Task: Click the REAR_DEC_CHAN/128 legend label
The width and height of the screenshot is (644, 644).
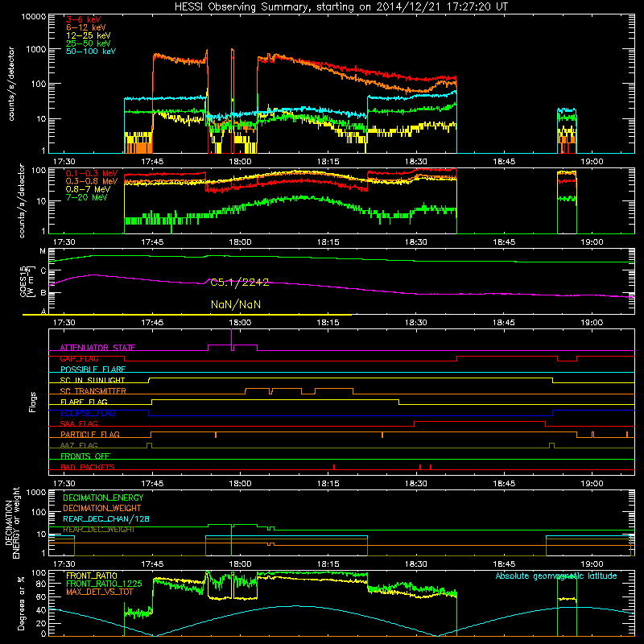Action: click(106, 518)
